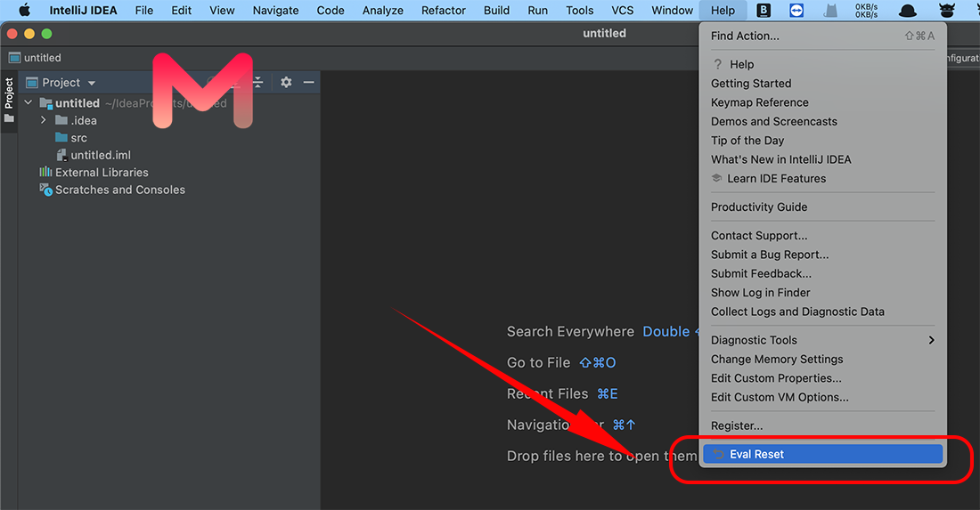Viewport: 980px width, 510px height.
Task: Select the untitled.iml file name
Action: pyautogui.click(x=101, y=155)
